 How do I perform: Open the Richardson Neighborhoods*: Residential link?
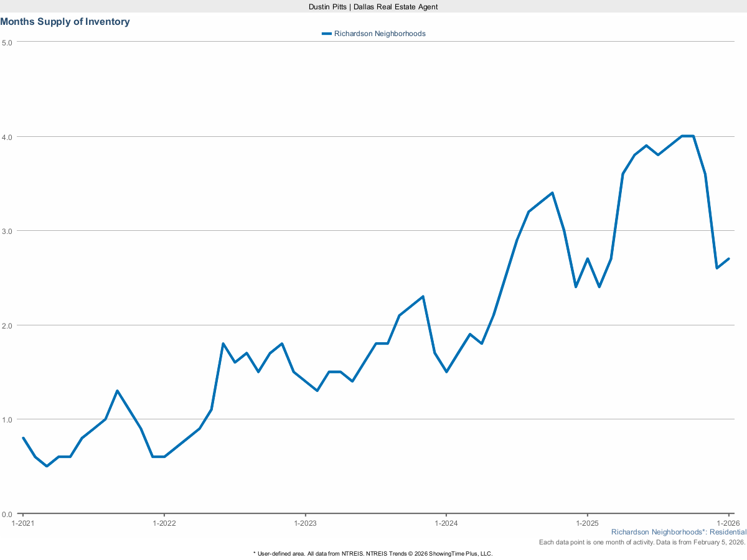pos(678,532)
